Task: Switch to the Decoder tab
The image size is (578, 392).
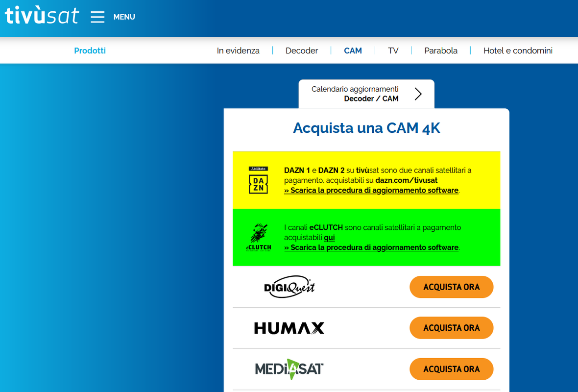Action: 302,50
